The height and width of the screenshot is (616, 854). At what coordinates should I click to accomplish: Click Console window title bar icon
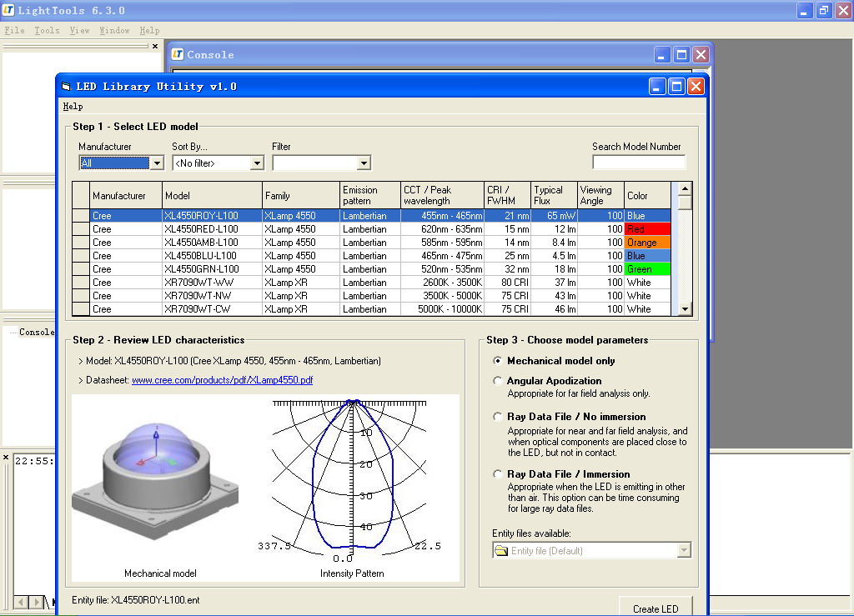178,54
